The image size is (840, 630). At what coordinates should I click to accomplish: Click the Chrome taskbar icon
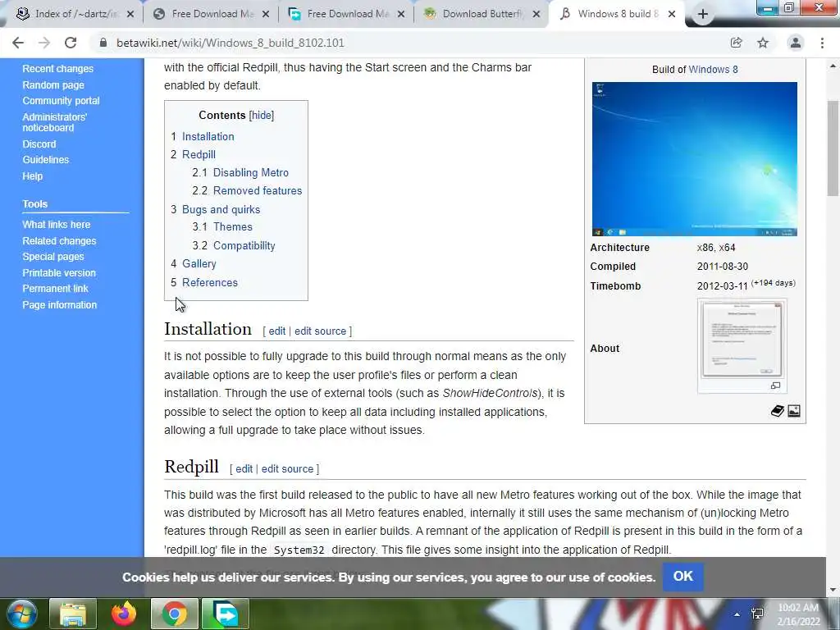[x=175, y=614]
